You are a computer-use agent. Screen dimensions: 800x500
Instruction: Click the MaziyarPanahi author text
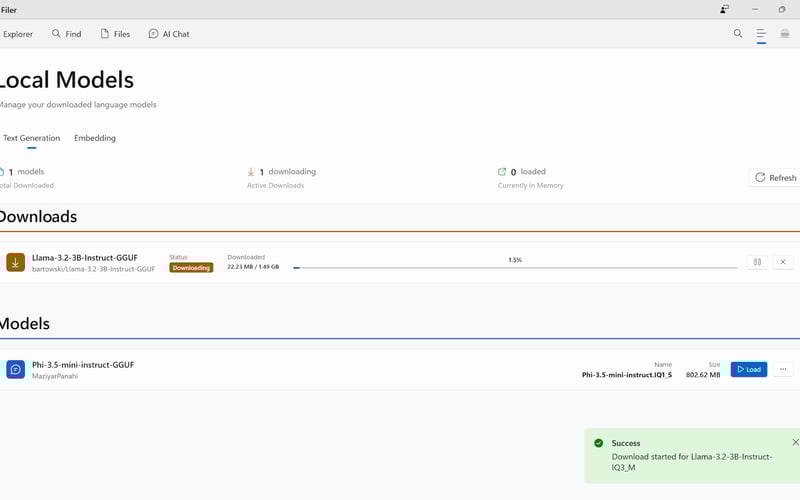[55, 376]
